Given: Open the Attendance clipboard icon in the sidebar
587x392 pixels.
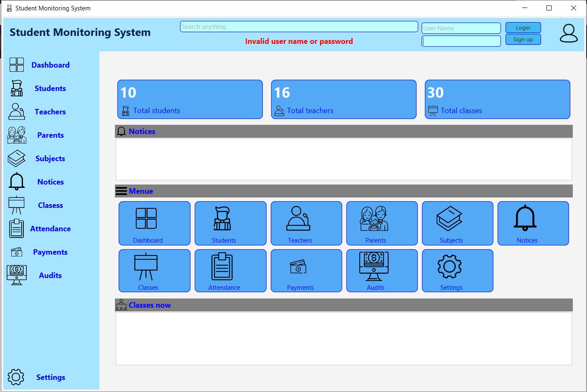Looking at the screenshot, I should point(17,228).
